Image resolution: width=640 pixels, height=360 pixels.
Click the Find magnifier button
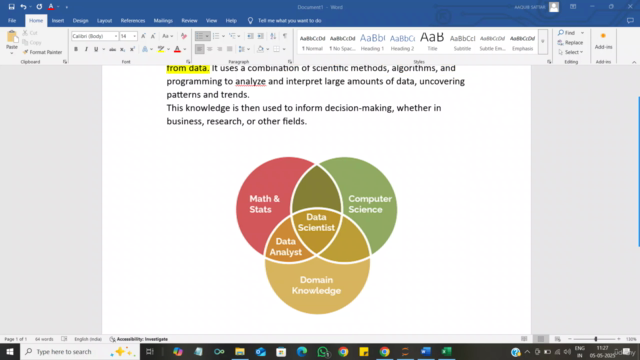(x=567, y=33)
